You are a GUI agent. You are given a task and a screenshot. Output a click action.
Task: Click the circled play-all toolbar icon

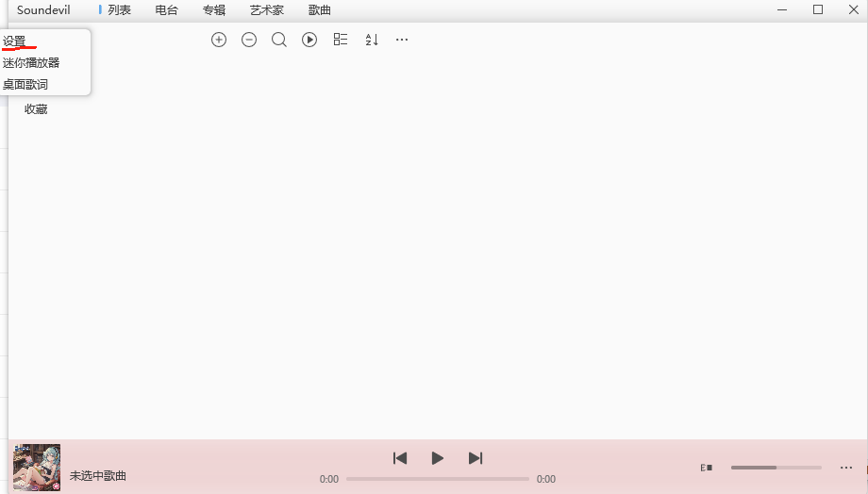309,40
